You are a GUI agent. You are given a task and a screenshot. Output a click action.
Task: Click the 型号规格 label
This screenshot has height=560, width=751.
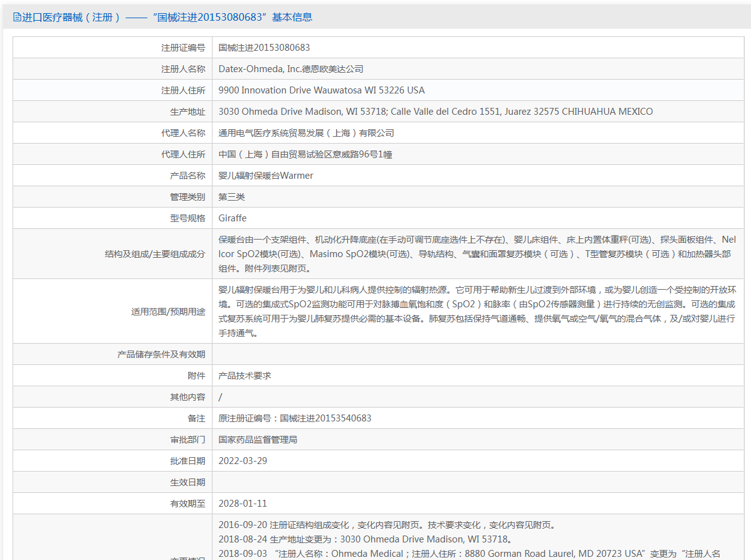(x=187, y=218)
